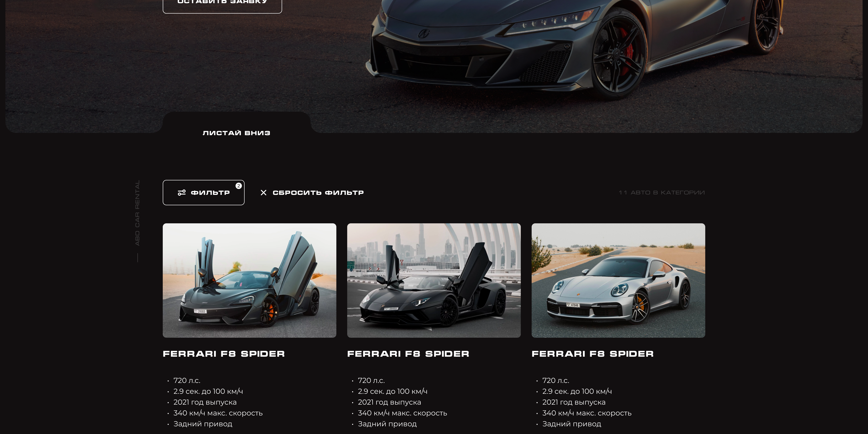Click the X icon to reset the filter
Screen dimensions: 868x434
click(x=264, y=192)
